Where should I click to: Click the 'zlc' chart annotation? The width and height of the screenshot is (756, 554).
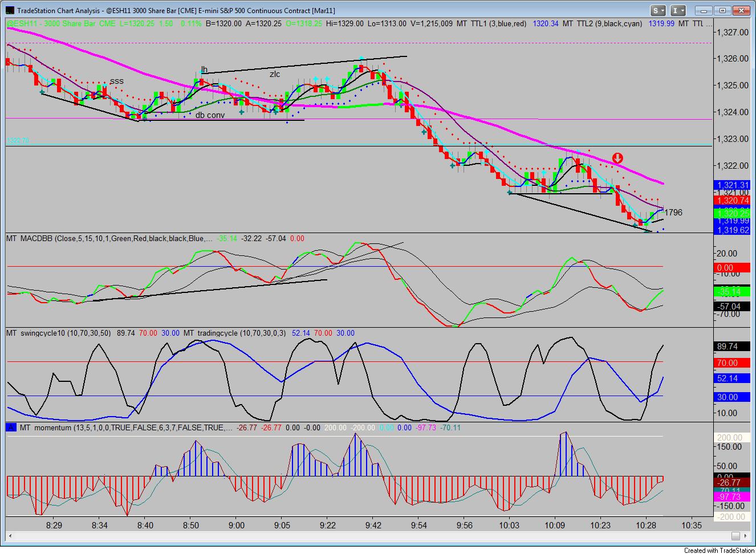tap(275, 74)
